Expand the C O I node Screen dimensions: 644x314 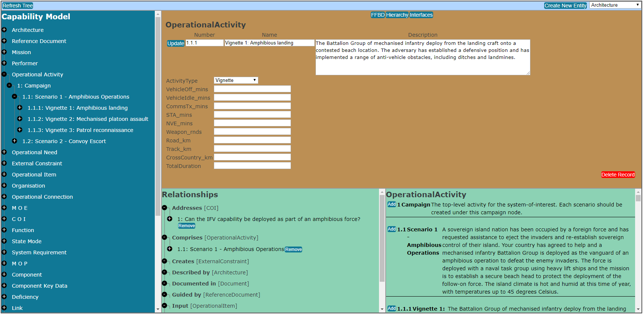click(x=4, y=219)
